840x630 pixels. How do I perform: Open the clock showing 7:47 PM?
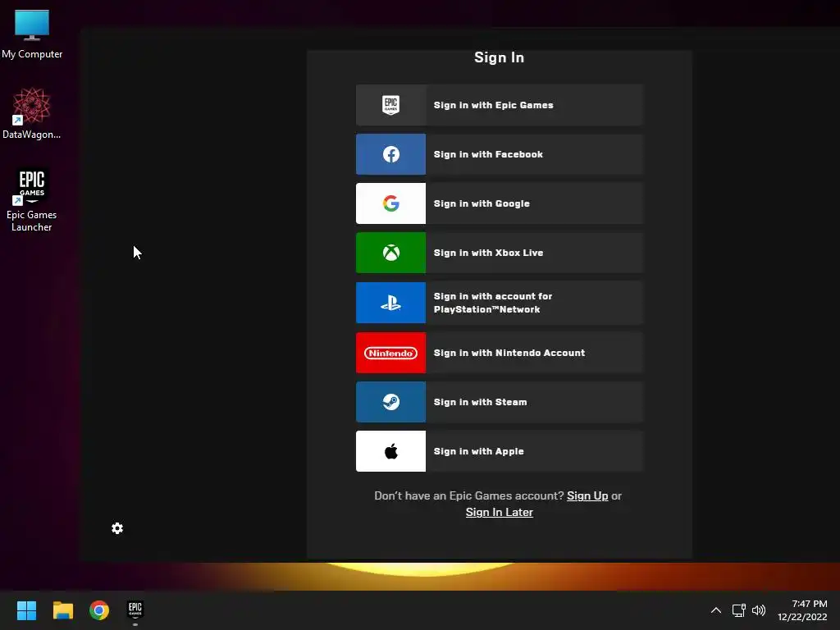pos(802,610)
